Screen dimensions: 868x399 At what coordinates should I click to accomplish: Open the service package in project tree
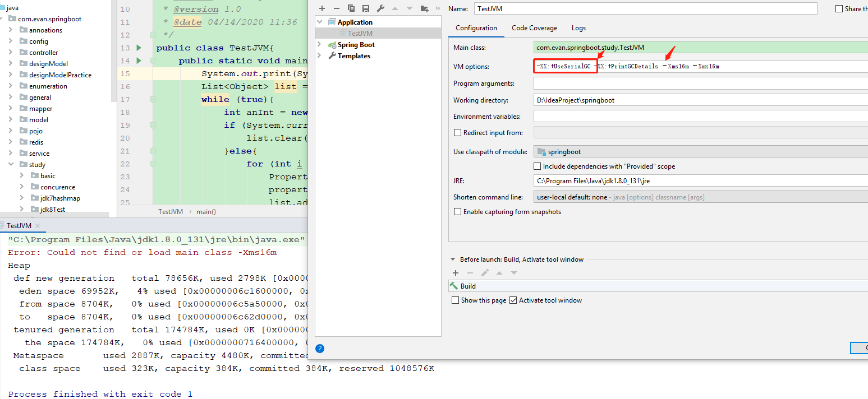tap(39, 153)
